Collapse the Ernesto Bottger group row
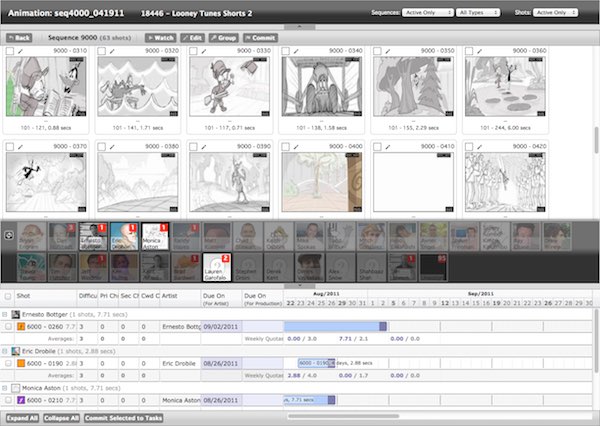This screenshot has width=600, height=426. [7, 313]
